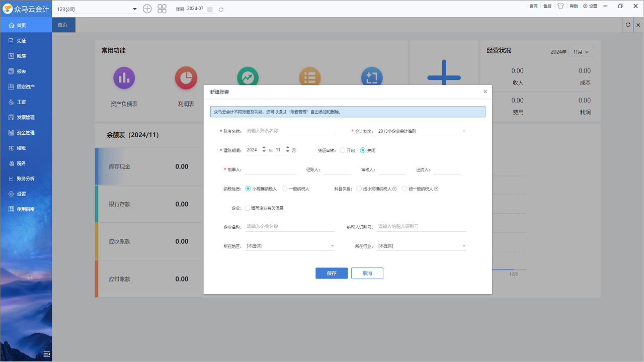644x362 pixels.
Task: Open the 所在地区 dropdown
Action: 332,246
